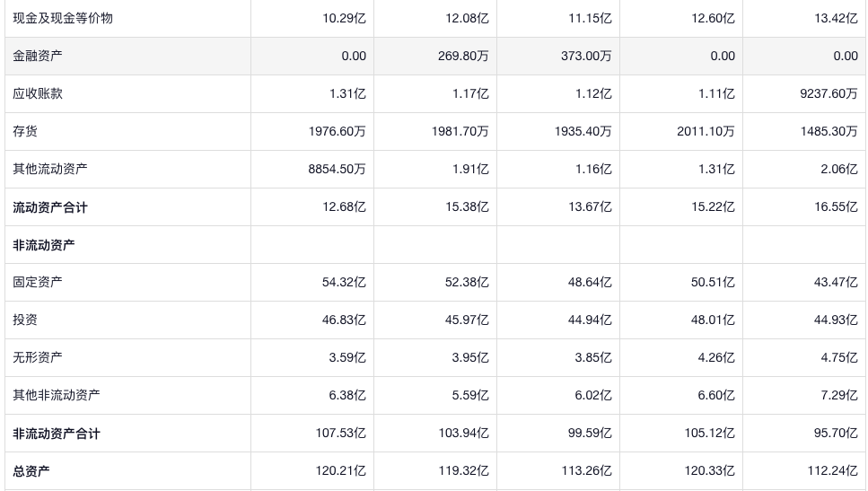868x491 pixels.
Task: Click the 13.42亿 cash equivalents cell
Action: coord(836,18)
